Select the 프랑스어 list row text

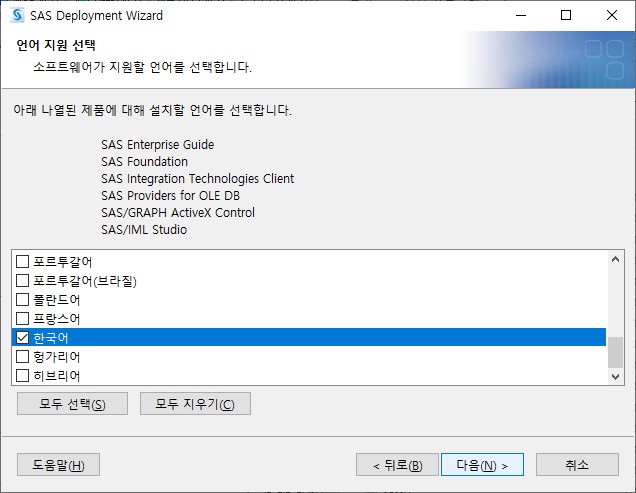[57, 319]
